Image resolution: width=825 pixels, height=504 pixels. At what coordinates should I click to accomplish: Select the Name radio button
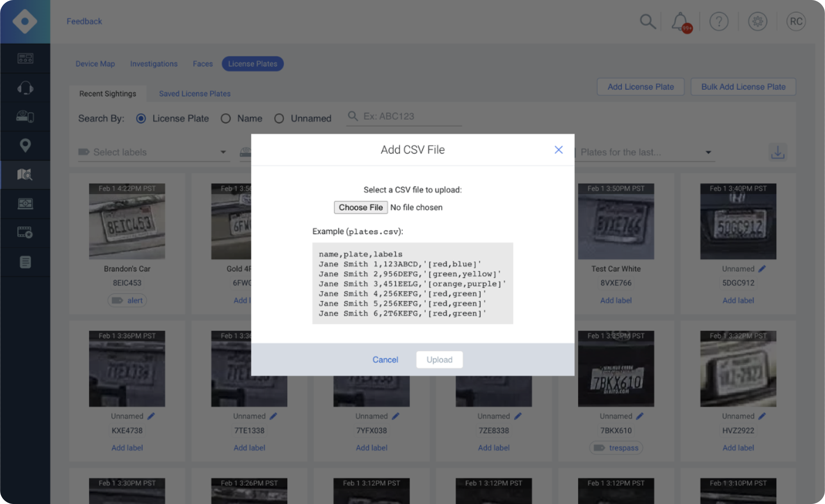pyautogui.click(x=226, y=119)
